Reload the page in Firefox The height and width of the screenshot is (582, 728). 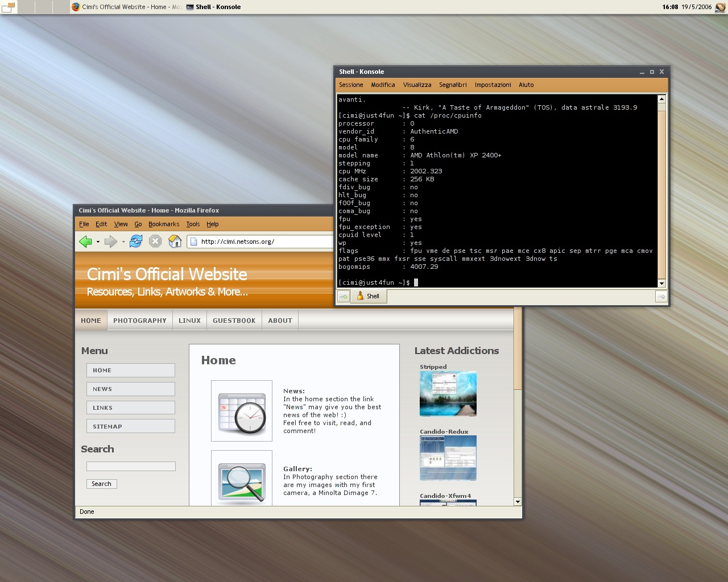(x=136, y=242)
